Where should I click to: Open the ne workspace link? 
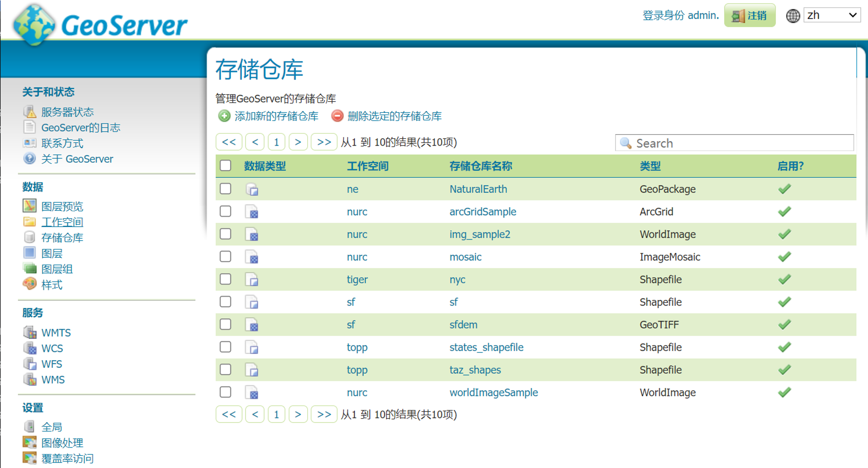[352, 189]
